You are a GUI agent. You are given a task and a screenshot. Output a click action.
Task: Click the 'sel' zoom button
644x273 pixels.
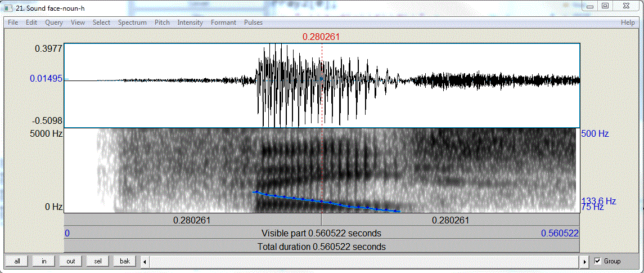tap(98, 261)
